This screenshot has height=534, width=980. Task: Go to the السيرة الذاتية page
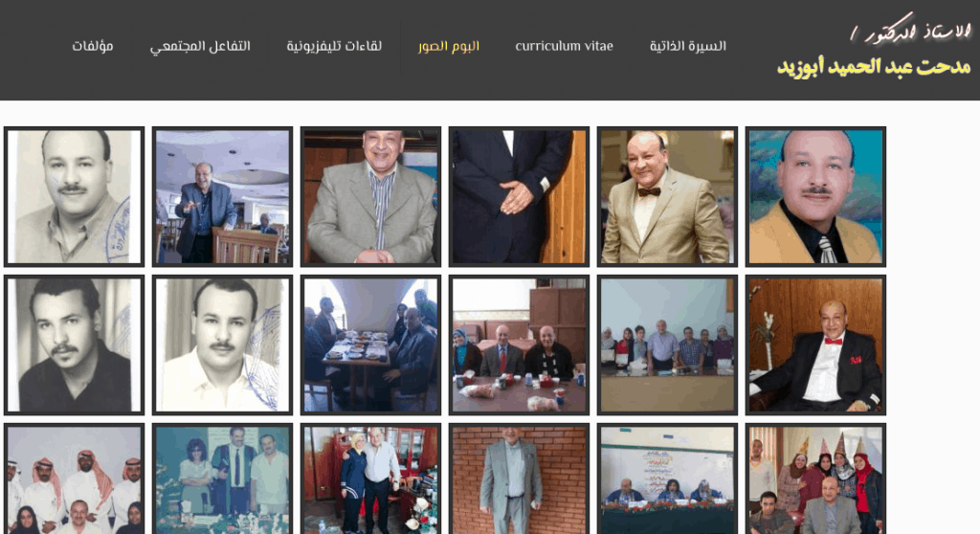(x=687, y=46)
